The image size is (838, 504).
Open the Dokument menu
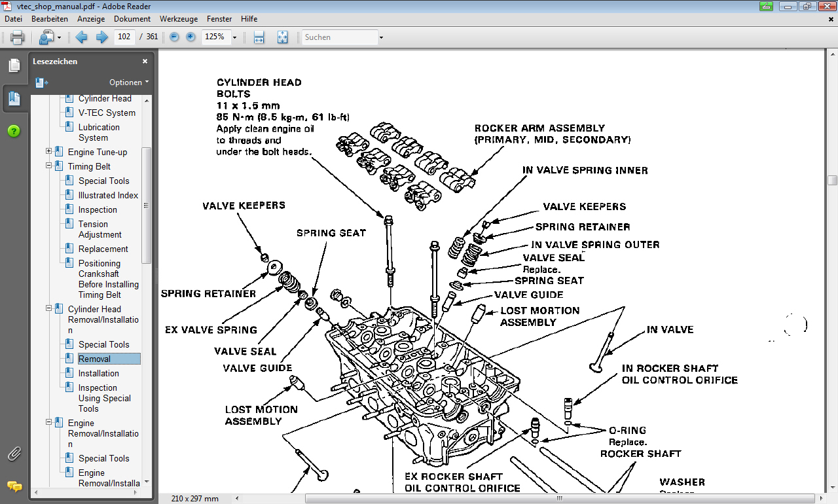click(132, 19)
